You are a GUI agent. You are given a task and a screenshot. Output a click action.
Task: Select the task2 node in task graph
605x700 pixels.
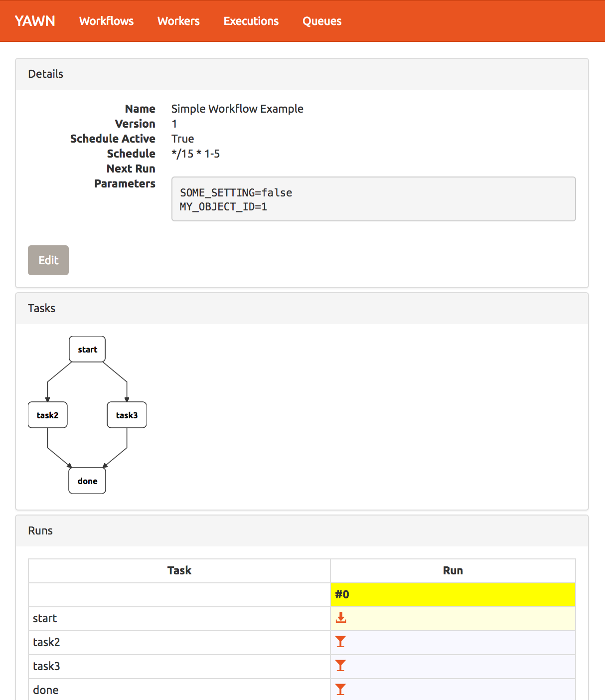coord(48,415)
